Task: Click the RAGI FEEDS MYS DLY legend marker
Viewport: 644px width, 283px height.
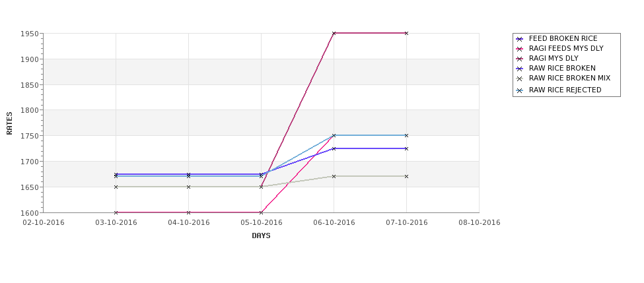Action: tap(520, 49)
